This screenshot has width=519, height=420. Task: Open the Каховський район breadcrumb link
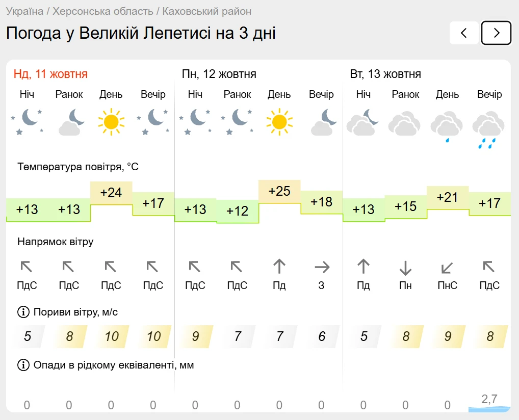point(207,11)
